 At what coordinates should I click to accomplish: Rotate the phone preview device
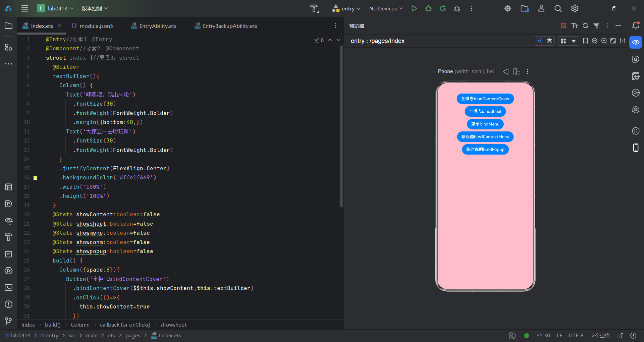517,71
